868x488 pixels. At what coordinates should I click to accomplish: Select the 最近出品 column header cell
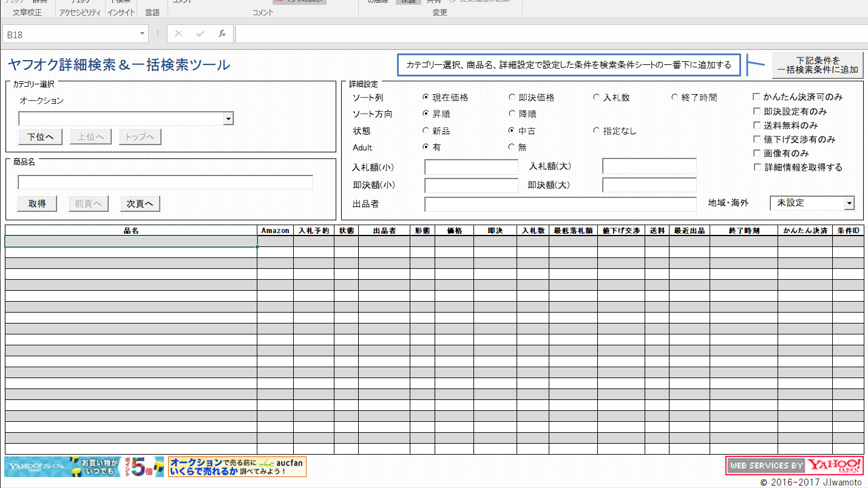690,231
